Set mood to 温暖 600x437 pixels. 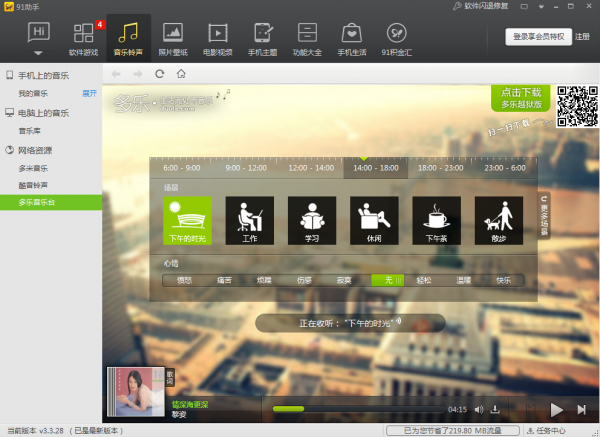(x=464, y=280)
